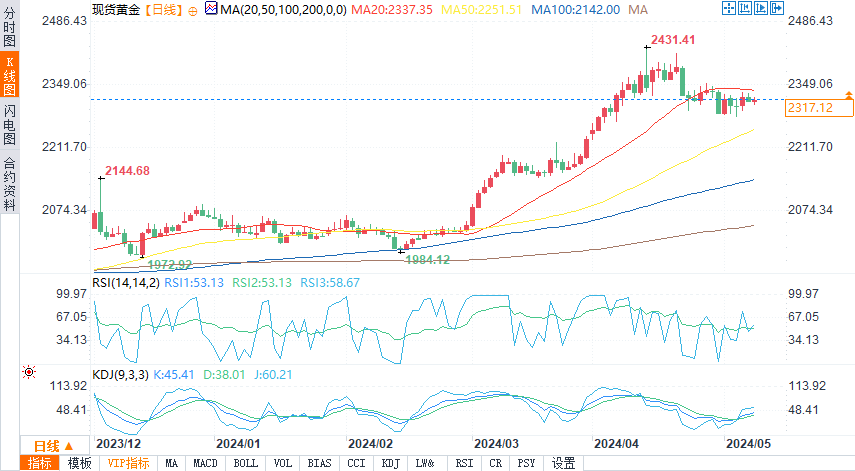Click the circled plus icon next to 日线
The height and width of the screenshot is (471, 855).
192,11
